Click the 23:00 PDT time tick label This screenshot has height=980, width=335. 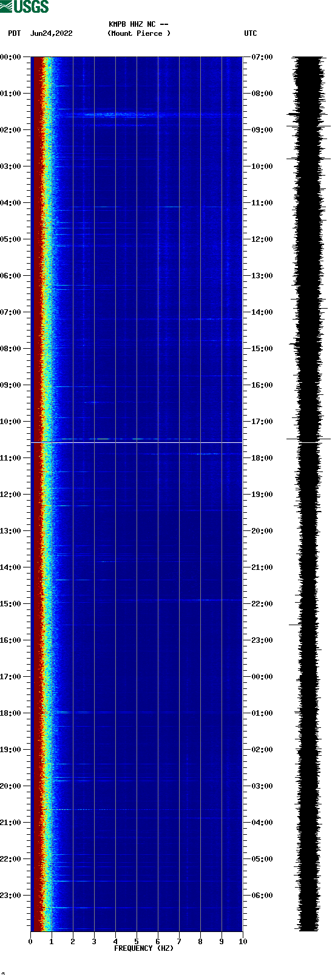click(x=11, y=896)
